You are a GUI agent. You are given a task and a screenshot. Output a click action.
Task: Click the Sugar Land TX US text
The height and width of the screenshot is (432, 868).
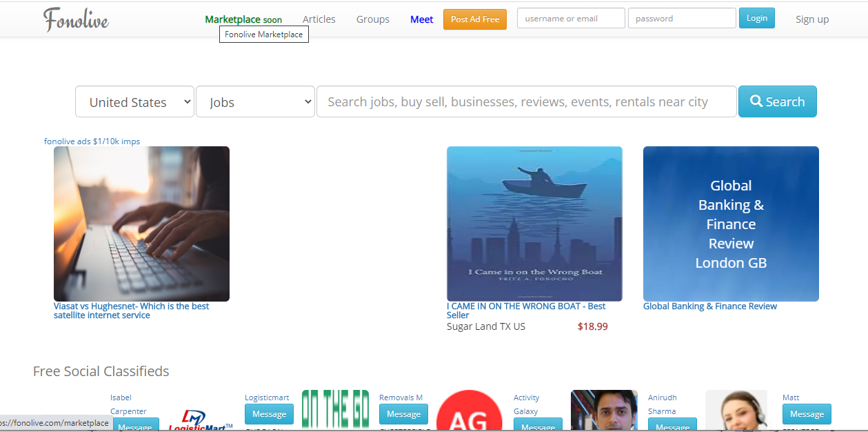pos(486,326)
